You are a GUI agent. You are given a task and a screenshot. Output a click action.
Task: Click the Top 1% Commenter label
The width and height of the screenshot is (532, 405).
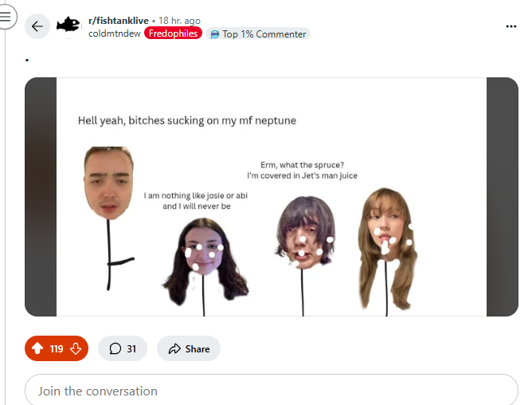pyautogui.click(x=264, y=34)
